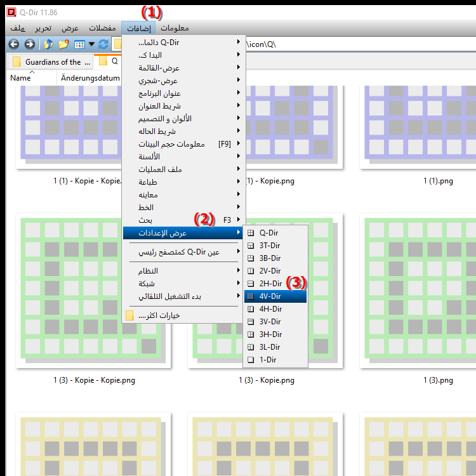Select Q-Dir layout icon in submenu
This screenshot has width=476, height=476.
[251, 233]
